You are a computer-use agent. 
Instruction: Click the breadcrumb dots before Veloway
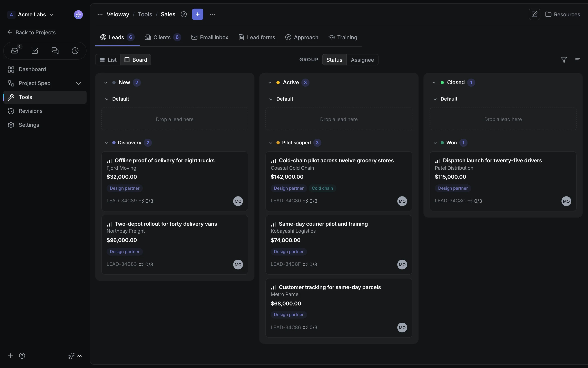(100, 14)
